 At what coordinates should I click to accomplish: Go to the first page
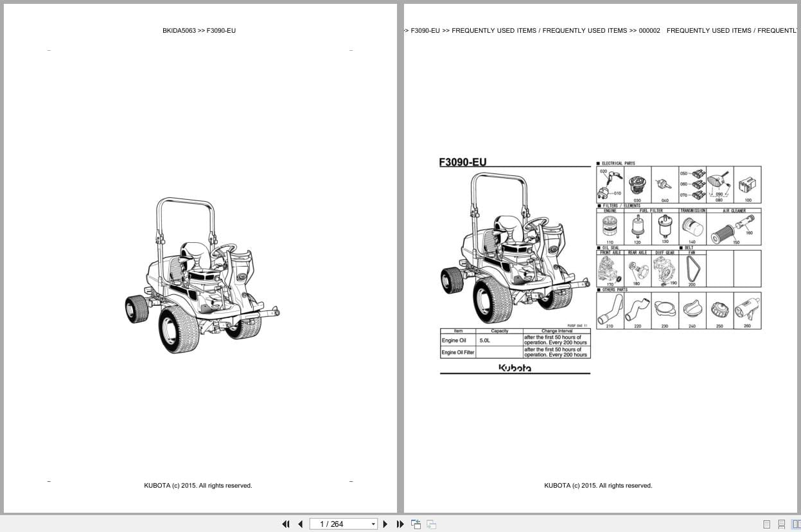click(x=286, y=524)
